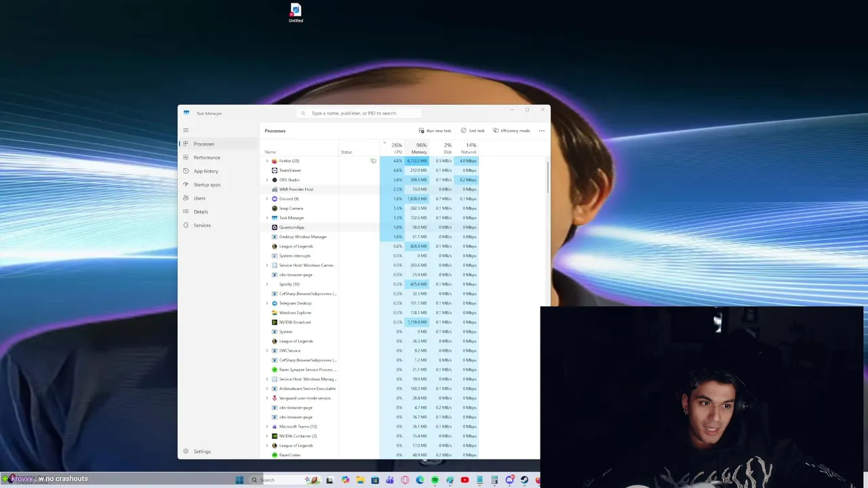Sort processes by the Memory column

416,148
